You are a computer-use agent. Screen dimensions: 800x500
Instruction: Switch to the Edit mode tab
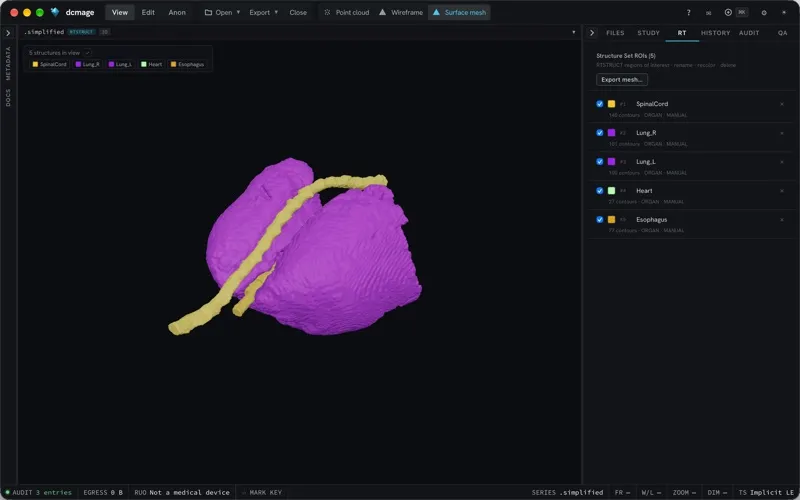tap(148, 12)
